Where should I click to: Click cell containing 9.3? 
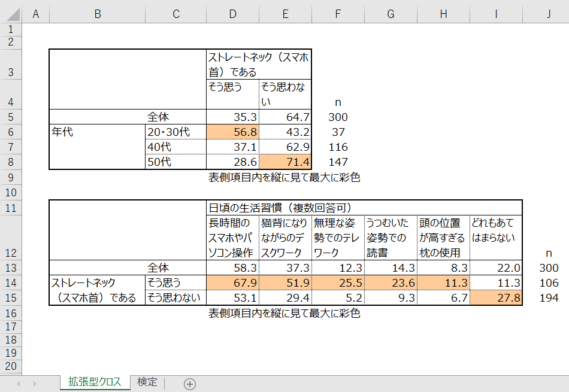[x=391, y=297]
